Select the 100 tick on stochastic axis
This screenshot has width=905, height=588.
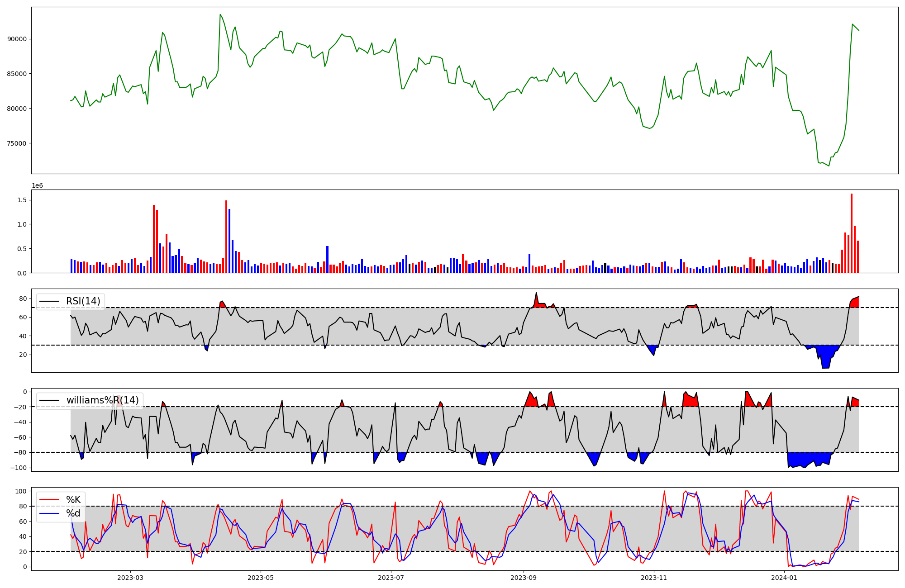[22, 491]
